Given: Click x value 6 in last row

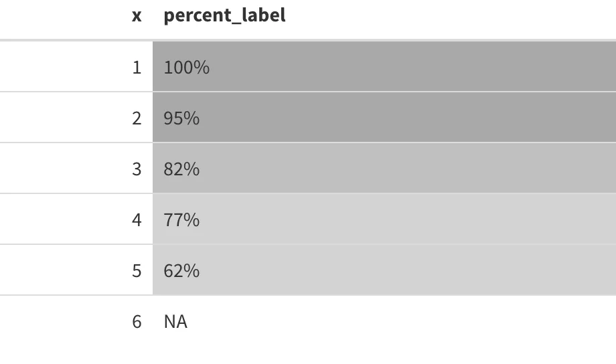Looking at the screenshot, I should point(137,322).
